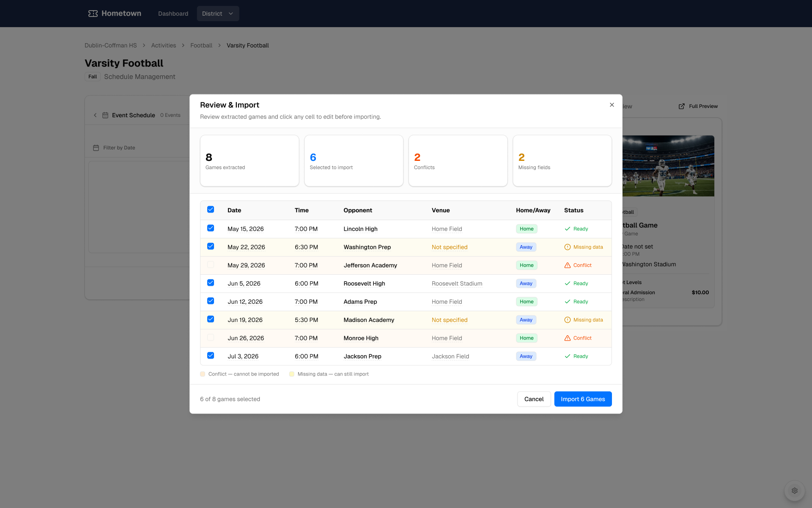This screenshot has height=508, width=812.
Task: Check the May 29 Jefferson Academy checkbox
Action: (211, 265)
